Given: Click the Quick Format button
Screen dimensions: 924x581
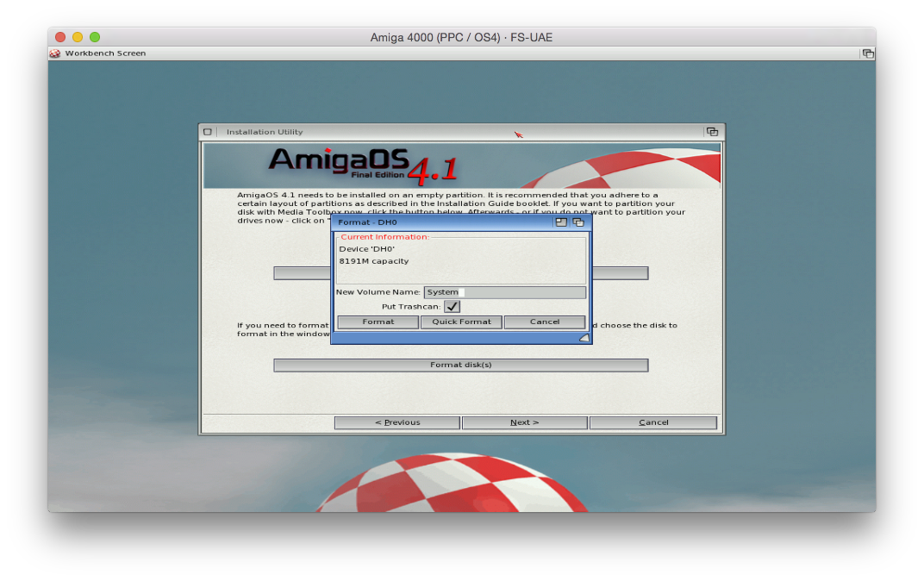Looking at the screenshot, I should (461, 322).
